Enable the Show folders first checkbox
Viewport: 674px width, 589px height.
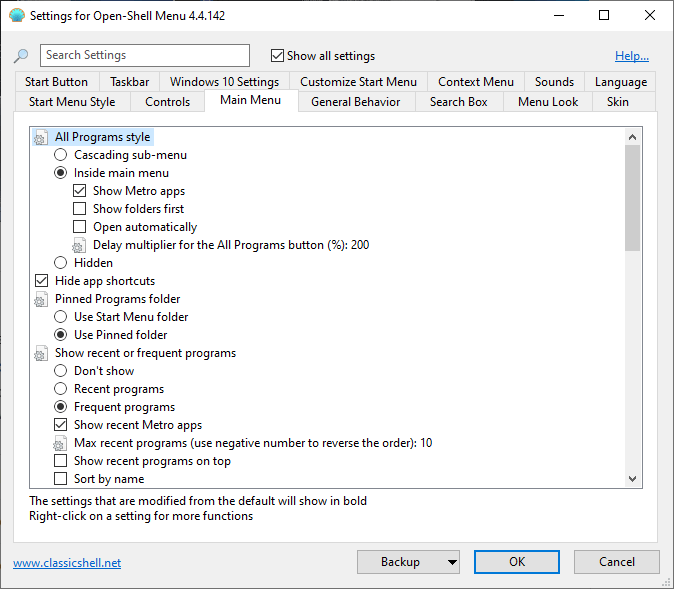coord(80,209)
